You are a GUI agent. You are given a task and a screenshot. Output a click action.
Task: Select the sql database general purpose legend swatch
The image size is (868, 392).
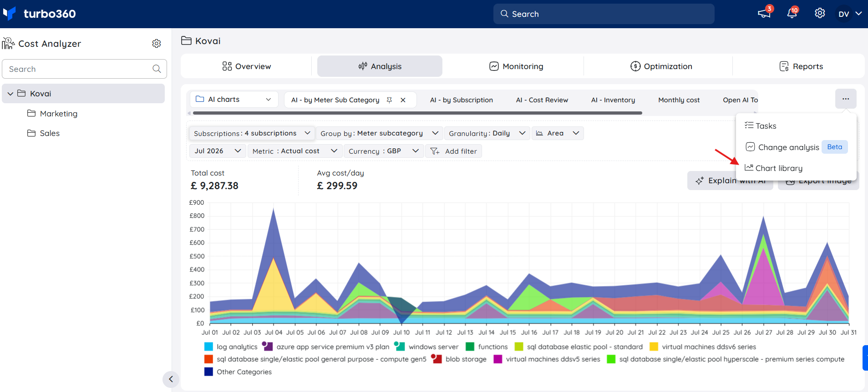pyautogui.click(x=208, y=359)
